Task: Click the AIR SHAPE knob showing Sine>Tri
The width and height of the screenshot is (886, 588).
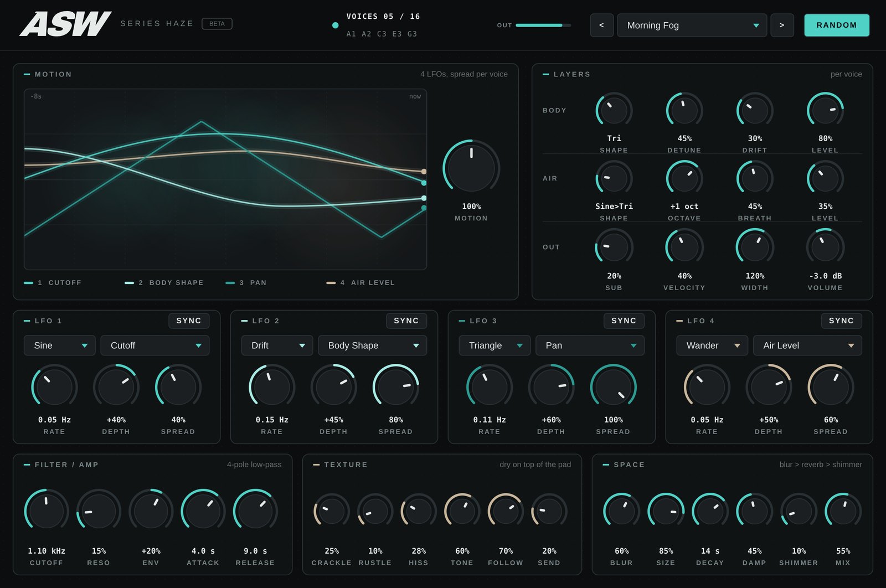Action: pyautogui.click(x=614, y=178)
